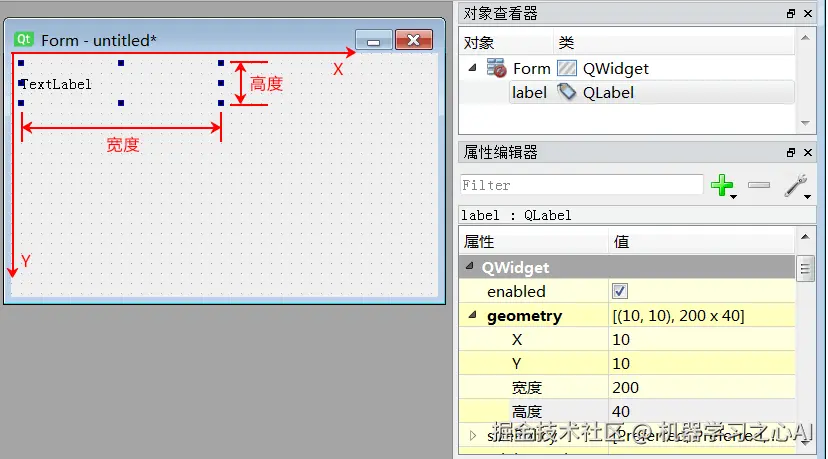This screenshot has width=828, height=459.
Task: Click the 高度 property name
Action: coord(526,411)
